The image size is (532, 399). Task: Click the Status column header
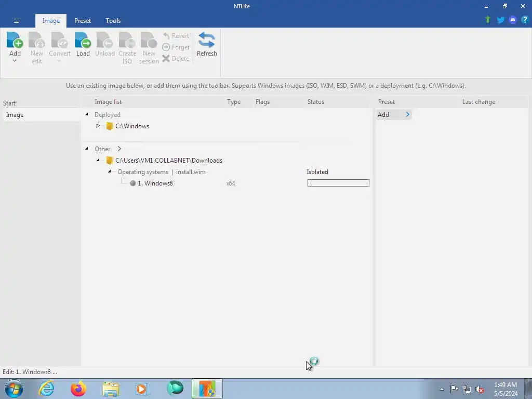point(315,102)
